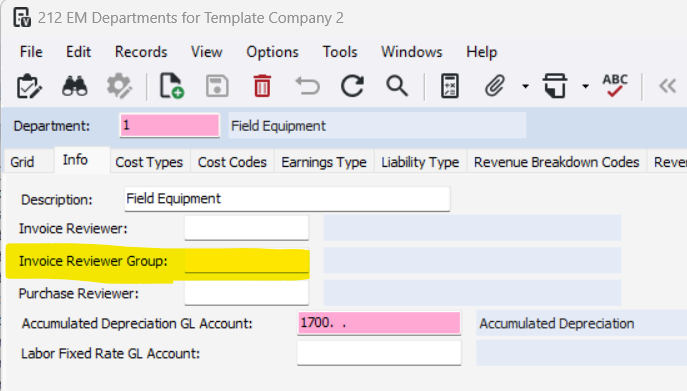Click the magnifying glass search icon

click(397, 86)
